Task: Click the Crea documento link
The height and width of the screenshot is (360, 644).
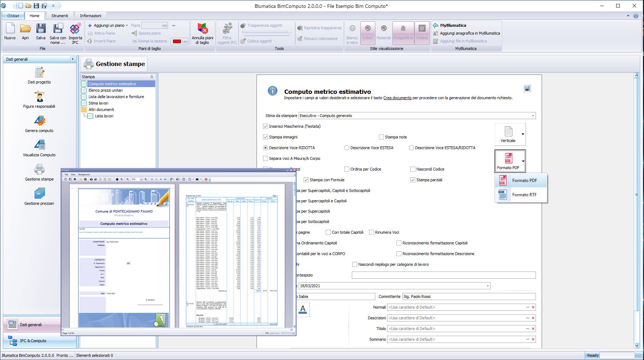Action: pyautogui.click(x=397, y=98)
